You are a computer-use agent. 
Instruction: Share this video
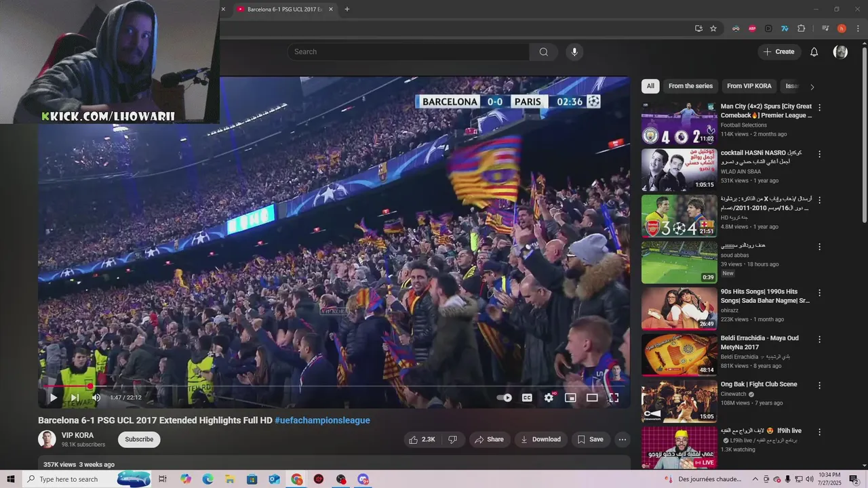coord(489,439)
